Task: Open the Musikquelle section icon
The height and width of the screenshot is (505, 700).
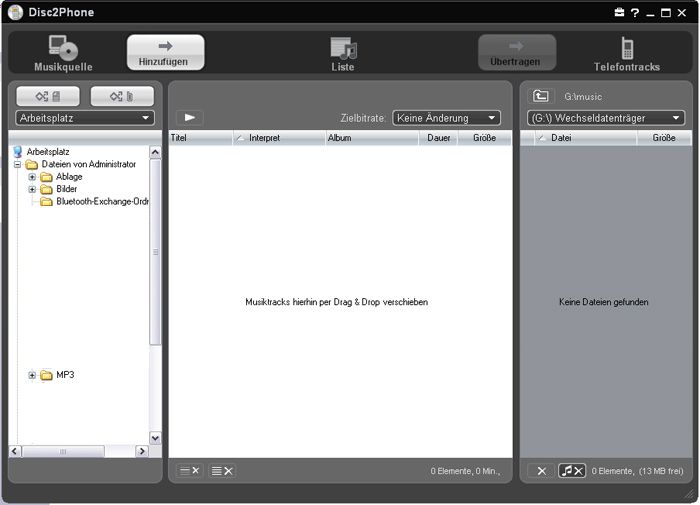Action: 63,48
